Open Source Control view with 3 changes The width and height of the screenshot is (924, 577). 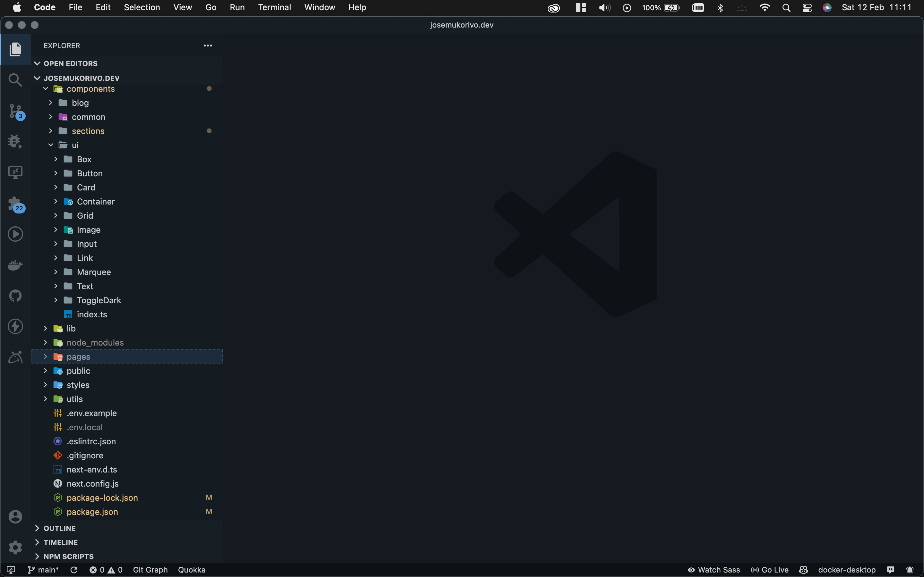15,111
